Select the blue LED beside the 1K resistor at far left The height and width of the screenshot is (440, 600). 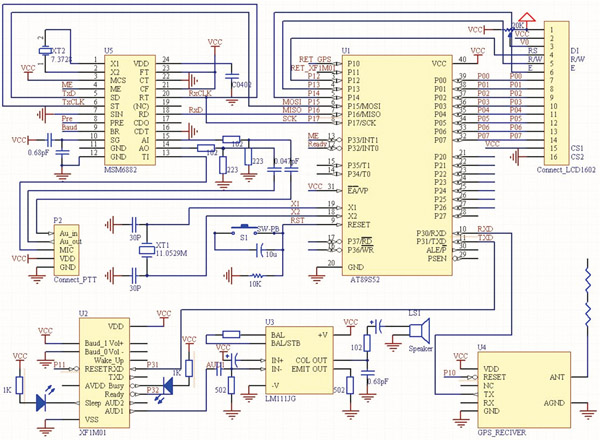41,403
